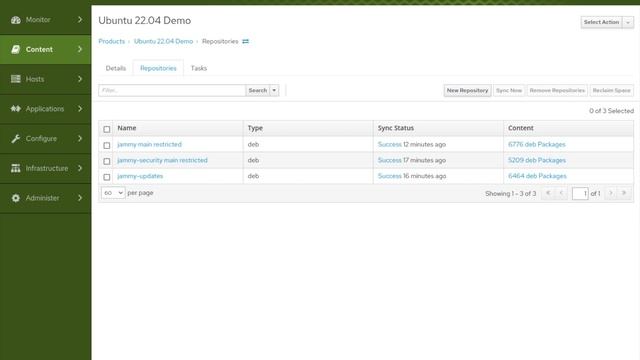640x360 pixels.
Task: Click the Content book icon in sidebar
Action: pyautogui.click(x=16, y=49)
